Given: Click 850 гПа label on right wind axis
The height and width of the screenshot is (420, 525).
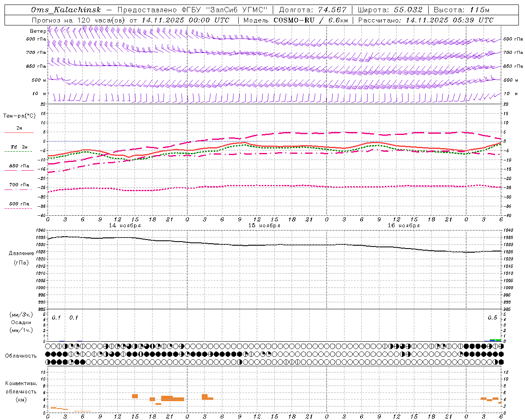Looking at the screenshot, I should point(513,66).
